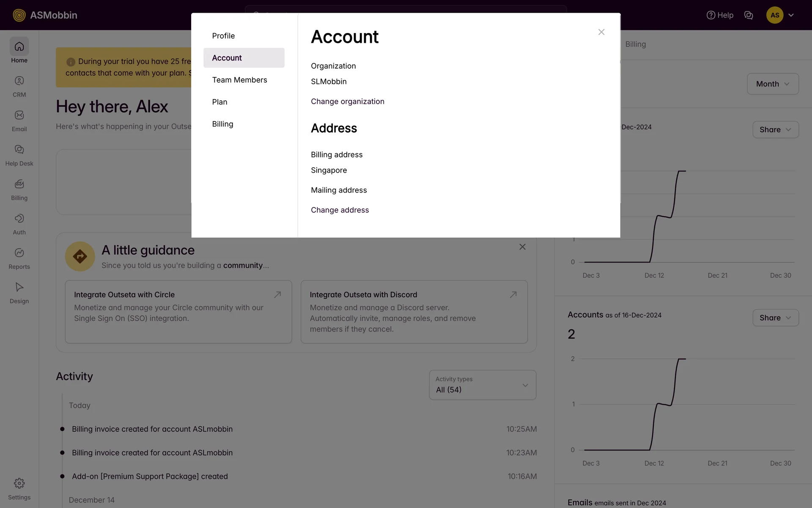Open Profile in the modal menu
The height and width of the screenshot is (508, 812).
[223, 36]
